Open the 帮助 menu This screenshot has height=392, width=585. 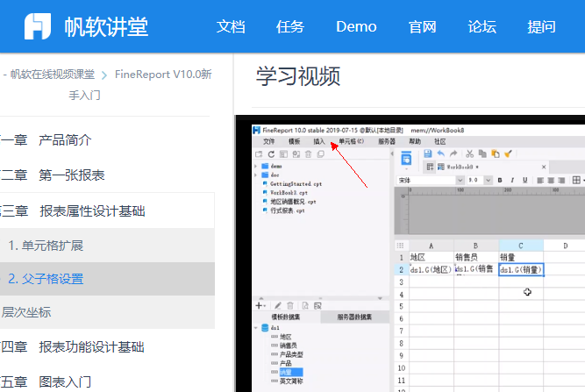415,141
